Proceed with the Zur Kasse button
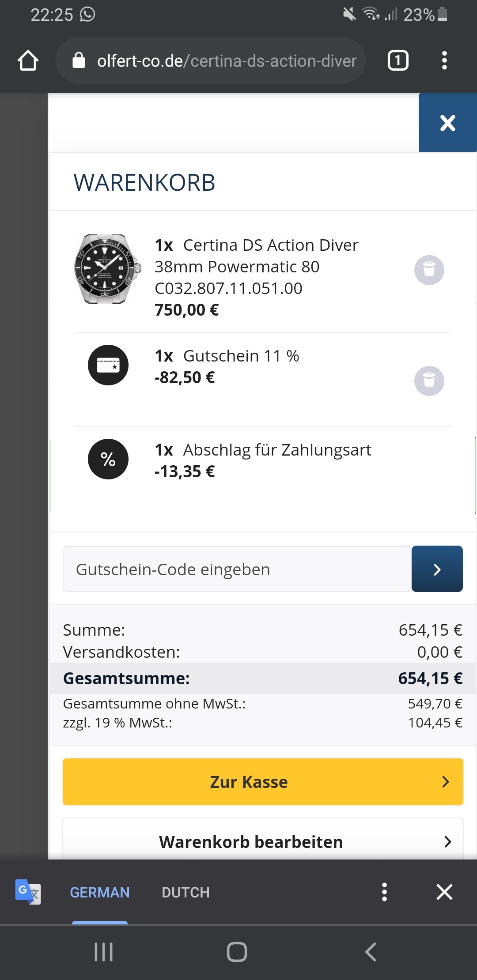The image size is (477, 980). 263,782
